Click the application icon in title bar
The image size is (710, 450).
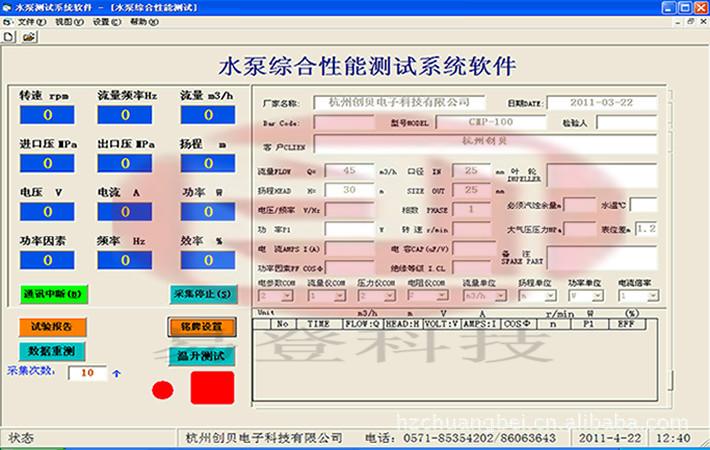(x=6, y=7)
